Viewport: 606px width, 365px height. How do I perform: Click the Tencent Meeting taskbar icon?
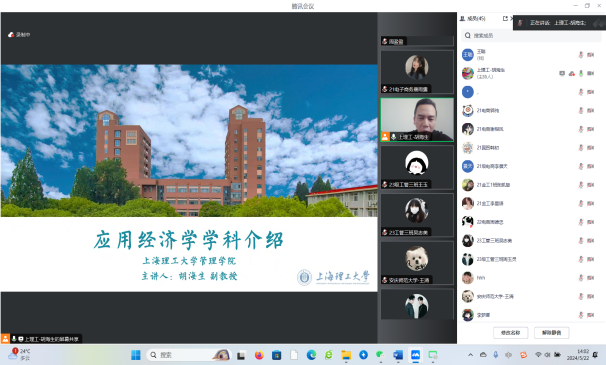[415, 355]
